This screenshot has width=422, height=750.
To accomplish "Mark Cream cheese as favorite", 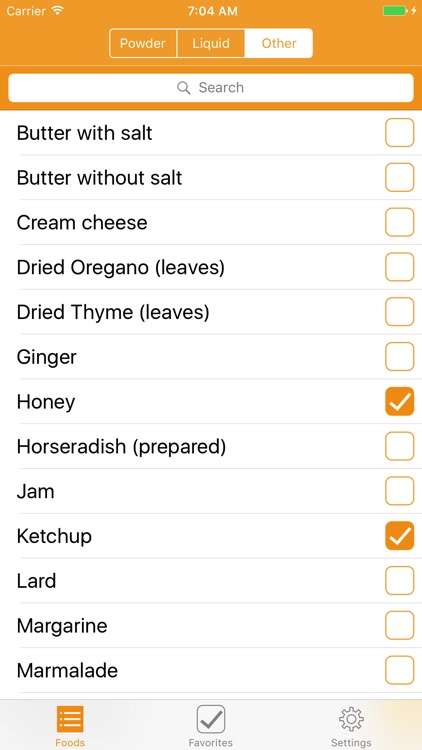I will tap(400, 222).
